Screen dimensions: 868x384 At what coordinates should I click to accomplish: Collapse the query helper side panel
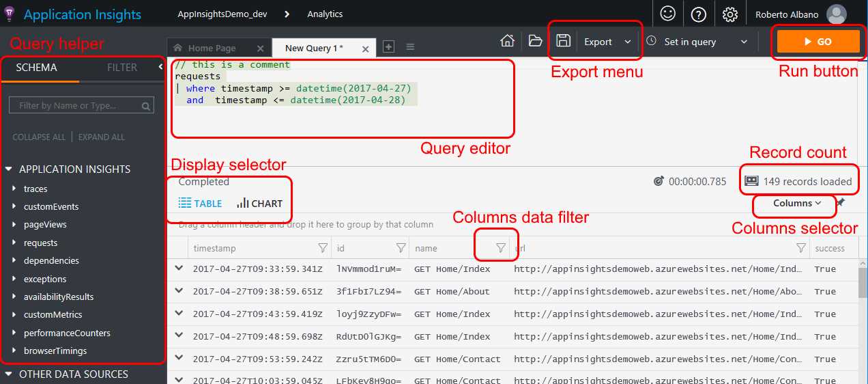pos(160,67)
